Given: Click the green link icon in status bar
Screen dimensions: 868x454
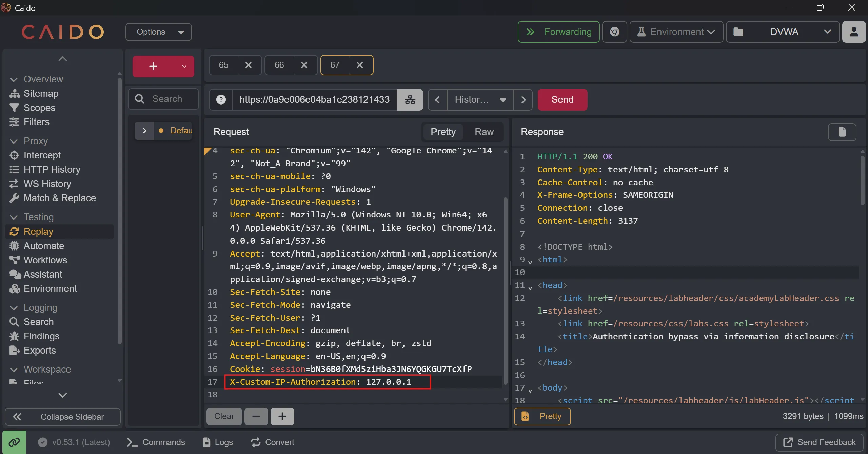Looking at the screenshot, I should (14, 442).
